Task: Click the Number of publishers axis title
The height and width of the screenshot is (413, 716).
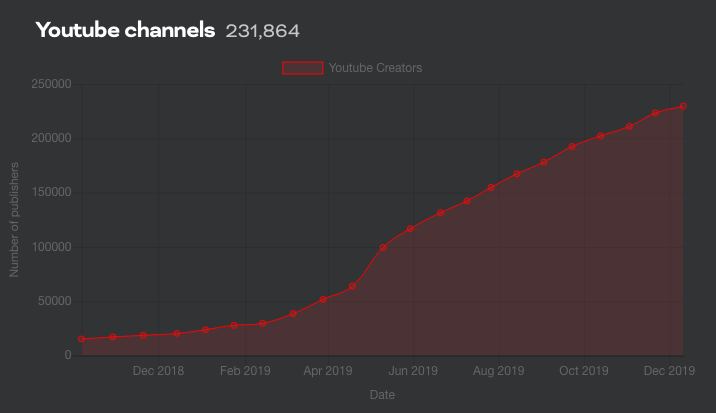Action: tap(14, 220)
